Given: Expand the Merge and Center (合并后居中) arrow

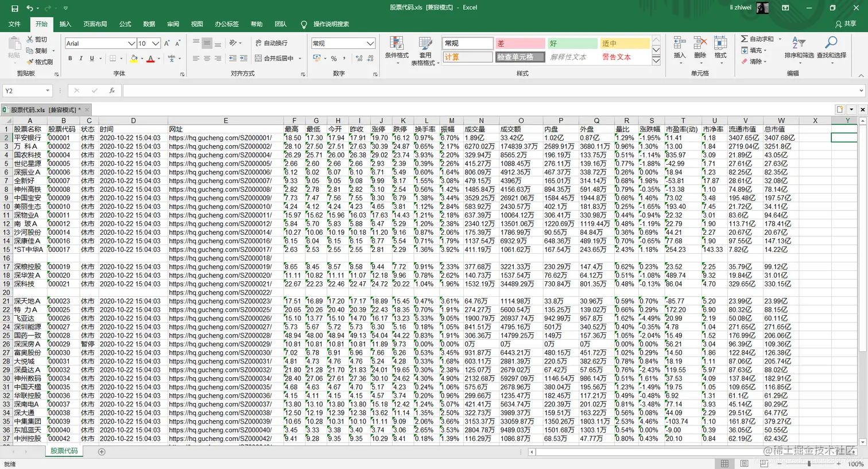Looking at the screenshot, I should click(x=300, y=59).
